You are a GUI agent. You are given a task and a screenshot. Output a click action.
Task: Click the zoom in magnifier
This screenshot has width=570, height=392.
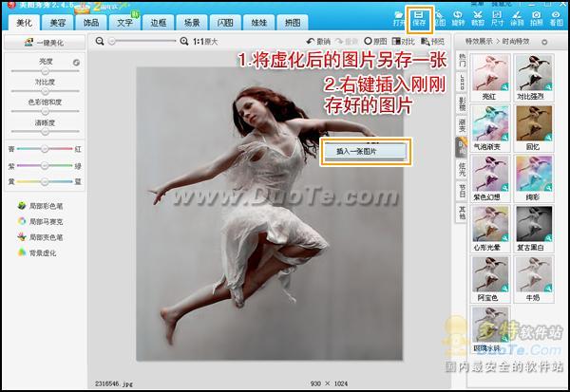coord(184,42)
